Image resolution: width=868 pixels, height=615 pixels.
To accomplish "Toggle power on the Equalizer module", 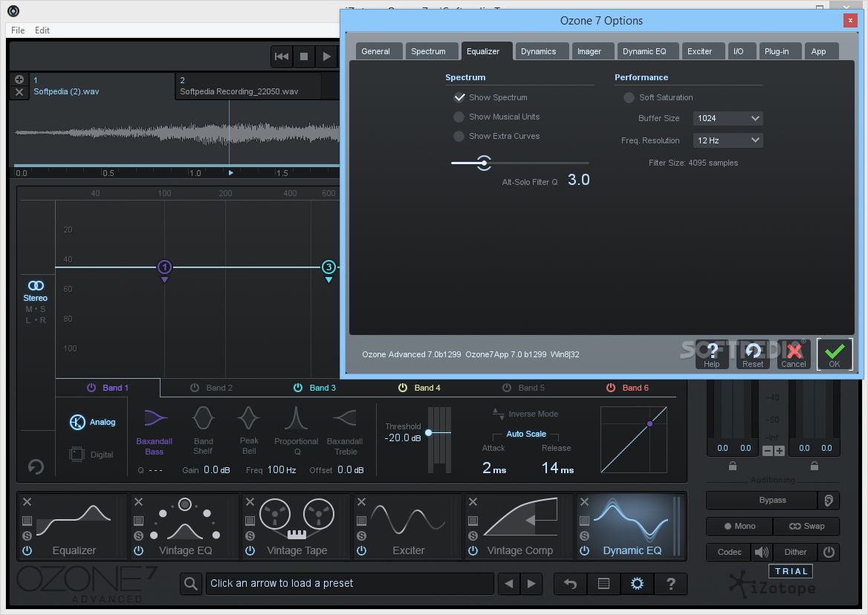I will pyautogui.click(x=27, y=550).
